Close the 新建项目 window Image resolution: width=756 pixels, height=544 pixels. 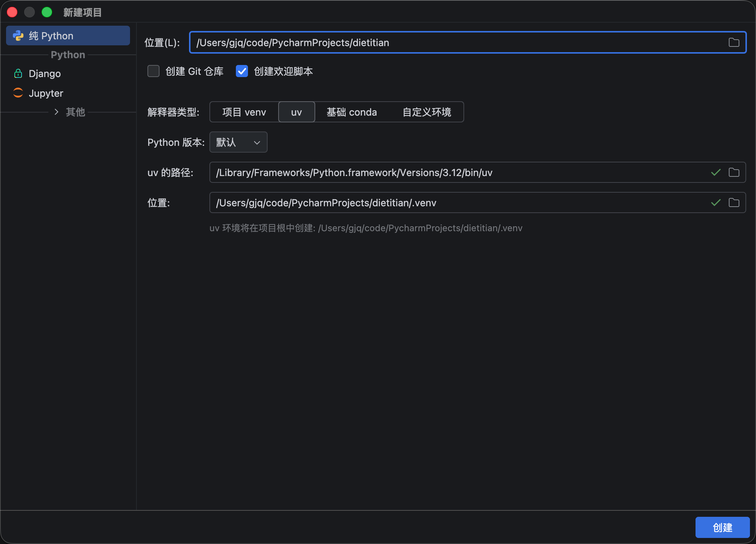click(12, 12)
